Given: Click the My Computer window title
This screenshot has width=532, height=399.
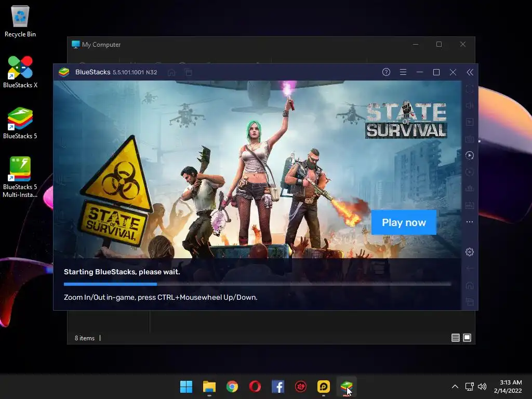Looking at the screenshot, I should click(101, 45).
